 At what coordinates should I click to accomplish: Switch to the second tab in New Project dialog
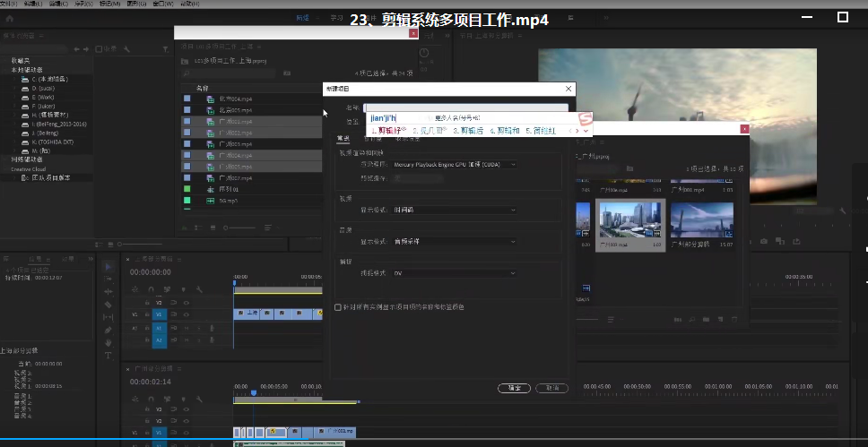coord(372,139)
